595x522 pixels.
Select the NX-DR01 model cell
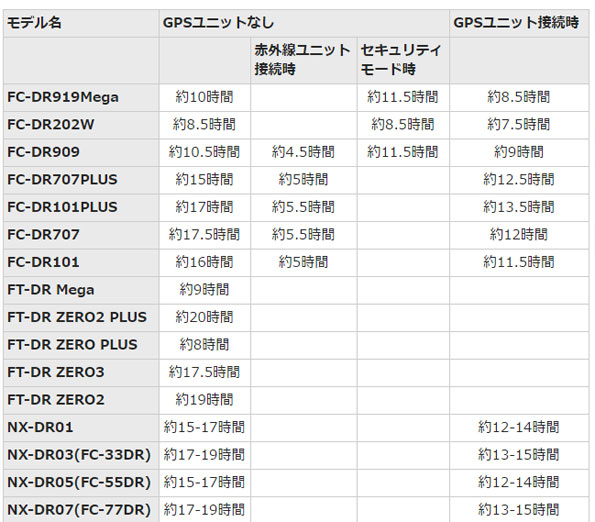(x=40, y=427)
